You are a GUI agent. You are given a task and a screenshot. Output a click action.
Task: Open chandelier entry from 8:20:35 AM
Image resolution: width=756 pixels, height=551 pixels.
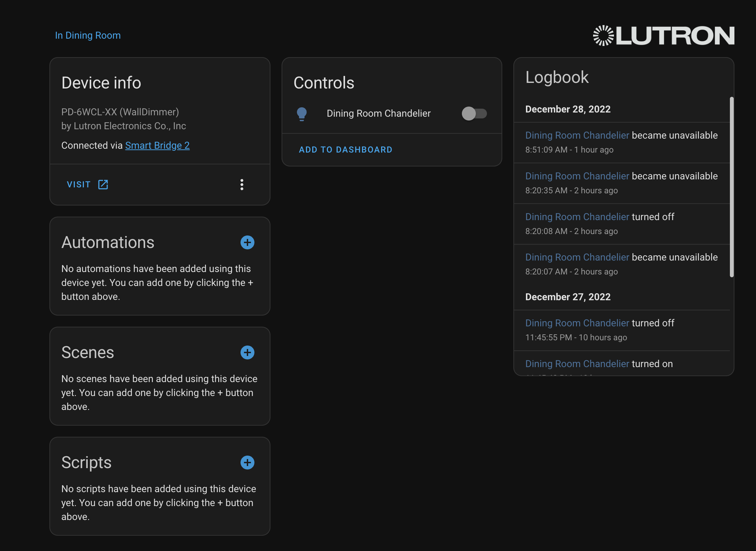(577, 176)
